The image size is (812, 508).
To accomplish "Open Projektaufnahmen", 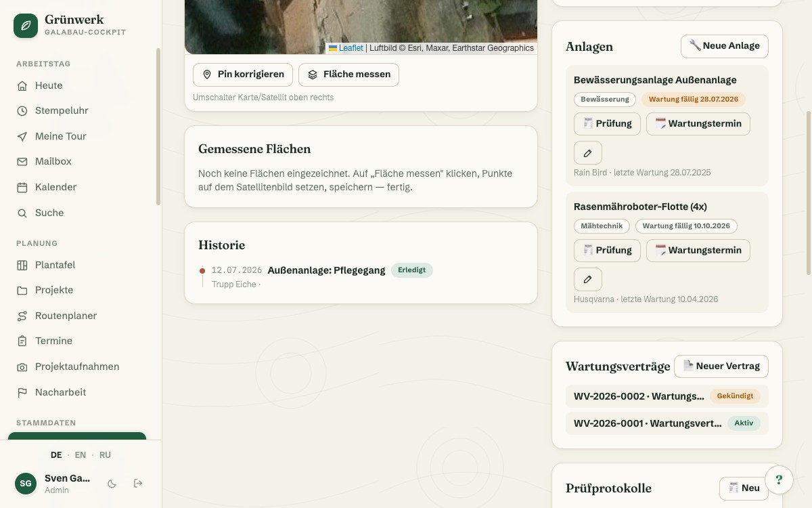I will pyautogui.click(x=81, y=366).
